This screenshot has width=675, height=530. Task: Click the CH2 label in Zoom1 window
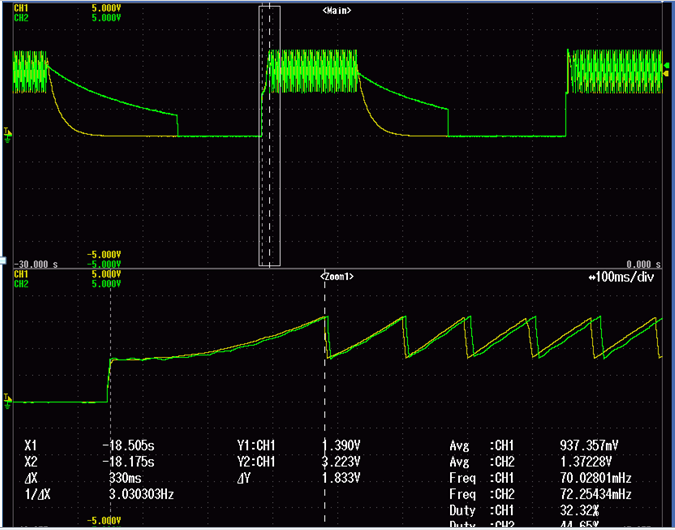21,284
